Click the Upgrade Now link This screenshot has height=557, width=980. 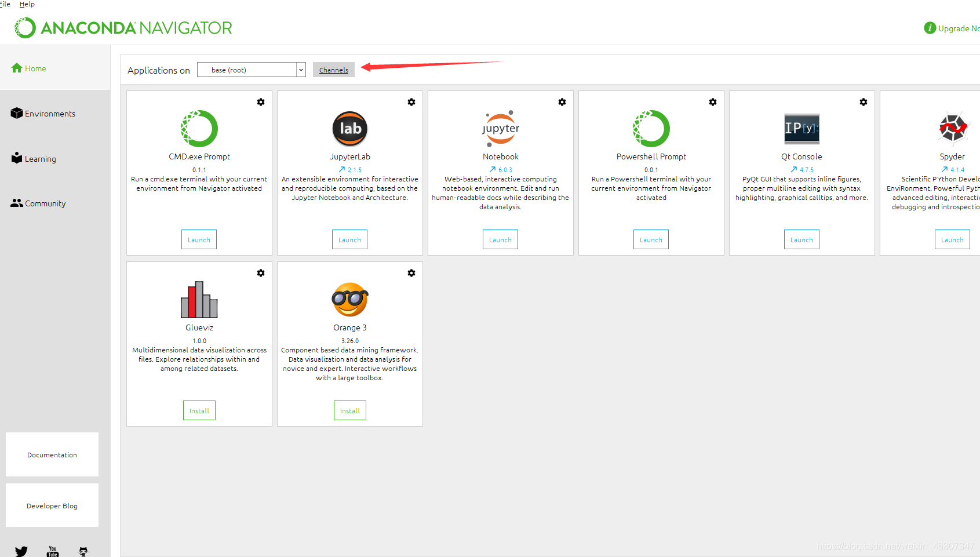pos(959,28)
